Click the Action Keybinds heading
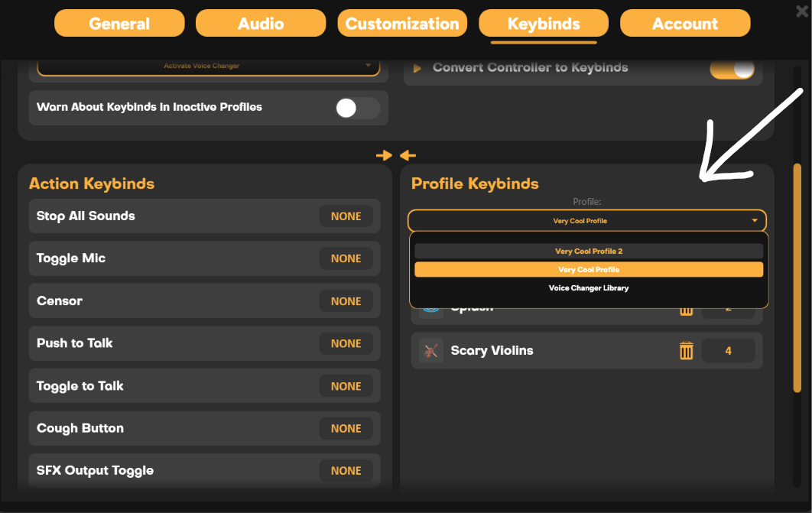812x513 pixels. click(92, 183)
